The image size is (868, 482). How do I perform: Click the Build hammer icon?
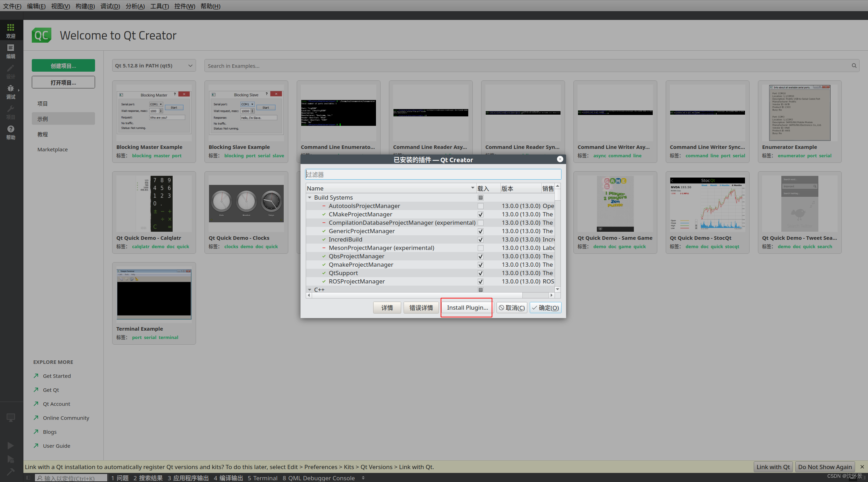coord(10,471)
